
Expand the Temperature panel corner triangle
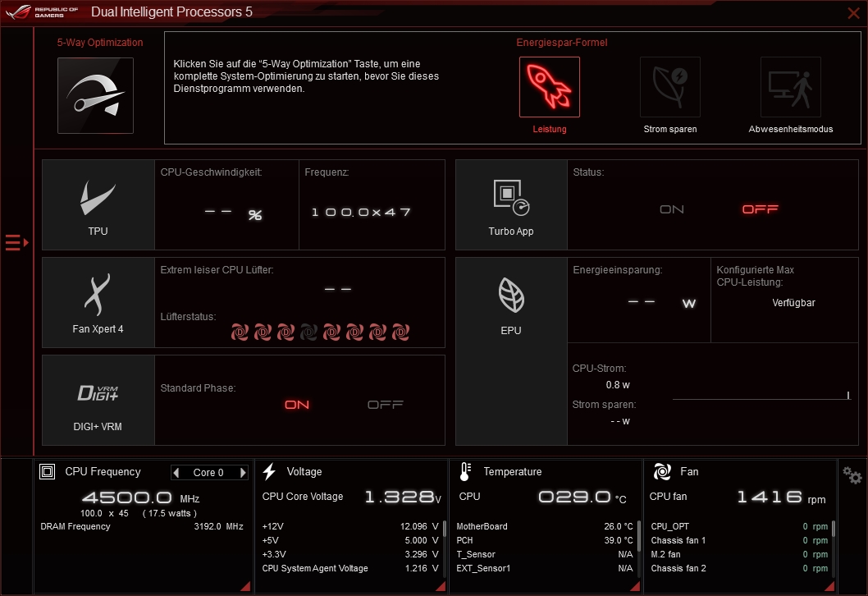click(635, 587)
